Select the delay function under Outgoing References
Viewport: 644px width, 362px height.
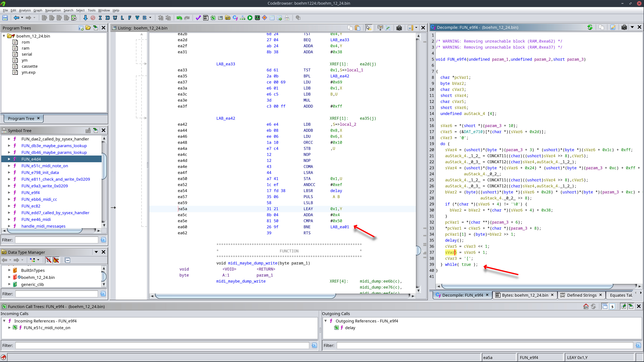tap(350, 327)
